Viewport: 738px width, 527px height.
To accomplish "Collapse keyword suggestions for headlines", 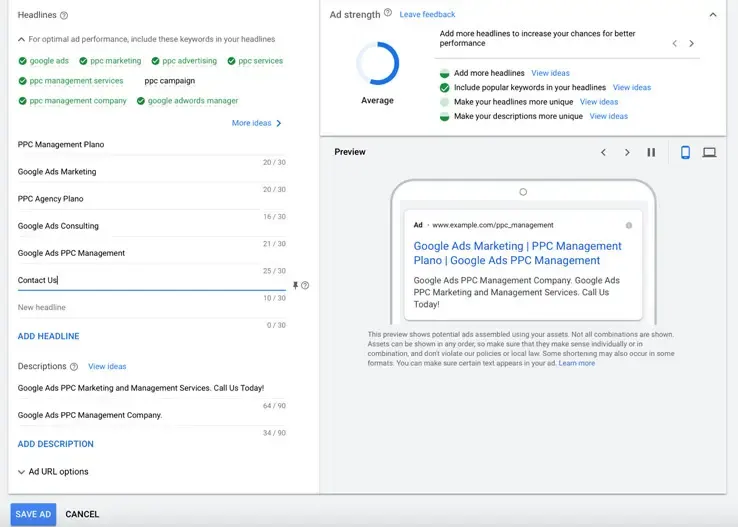I will 21,40.
